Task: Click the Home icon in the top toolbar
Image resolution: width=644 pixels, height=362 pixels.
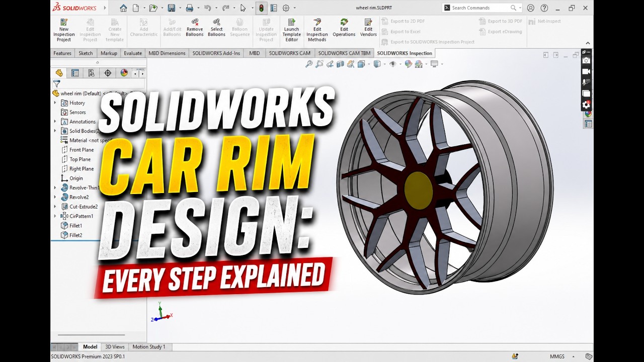Action: 123,8
